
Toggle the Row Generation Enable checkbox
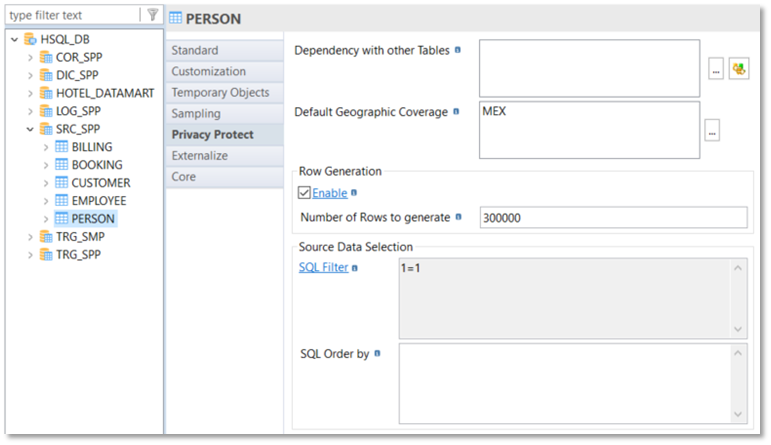click(x=304, y=193)
